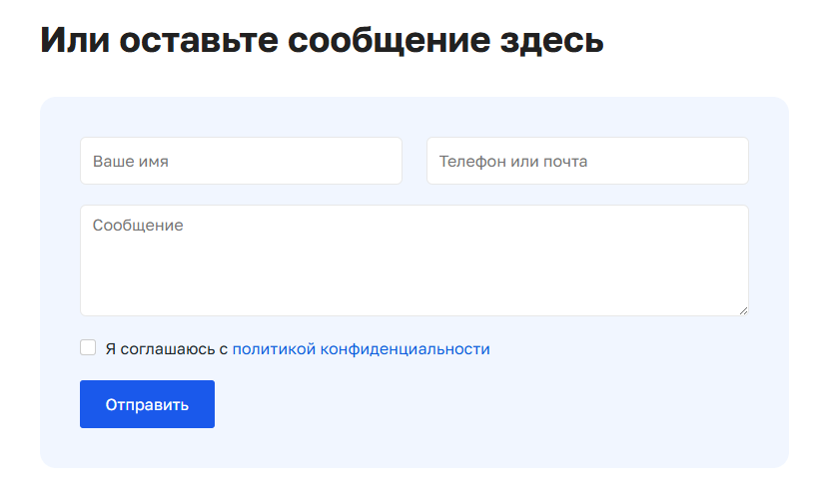Open the "политикой конфиденциальности" link
Screen dimensions: 823x504
pos(362,348)
